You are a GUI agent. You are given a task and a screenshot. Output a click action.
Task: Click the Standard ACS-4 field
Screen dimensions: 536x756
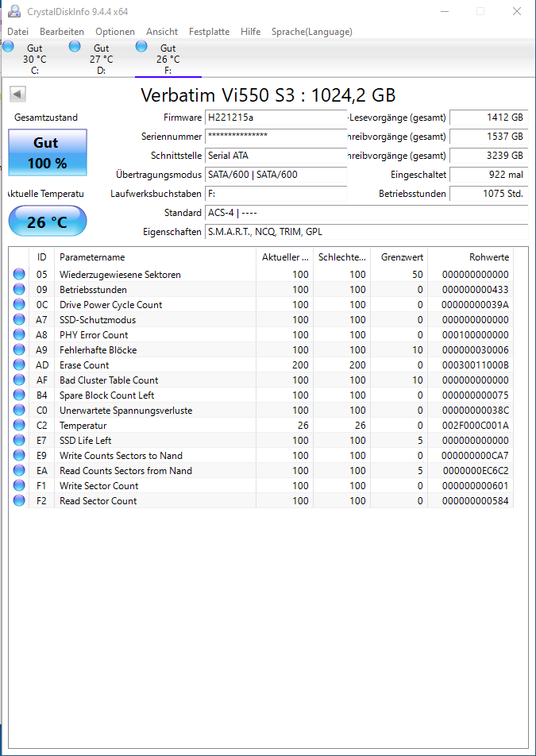366,213
